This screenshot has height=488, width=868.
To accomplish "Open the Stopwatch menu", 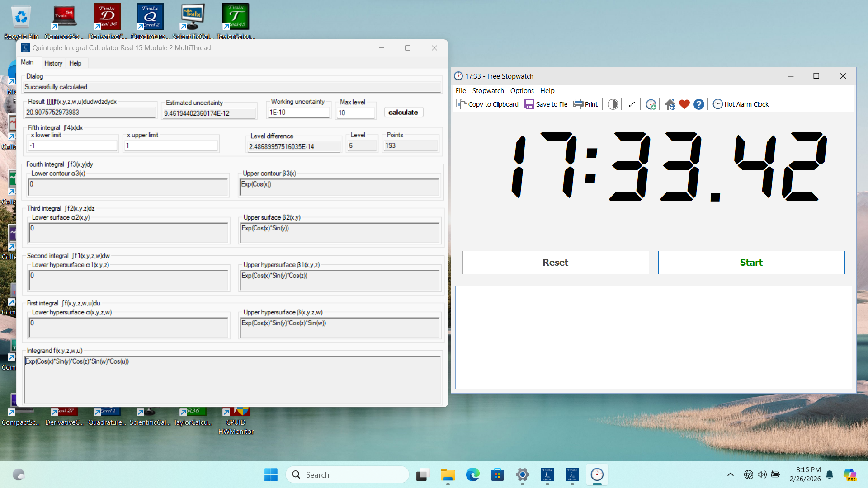I will point(488,90).
